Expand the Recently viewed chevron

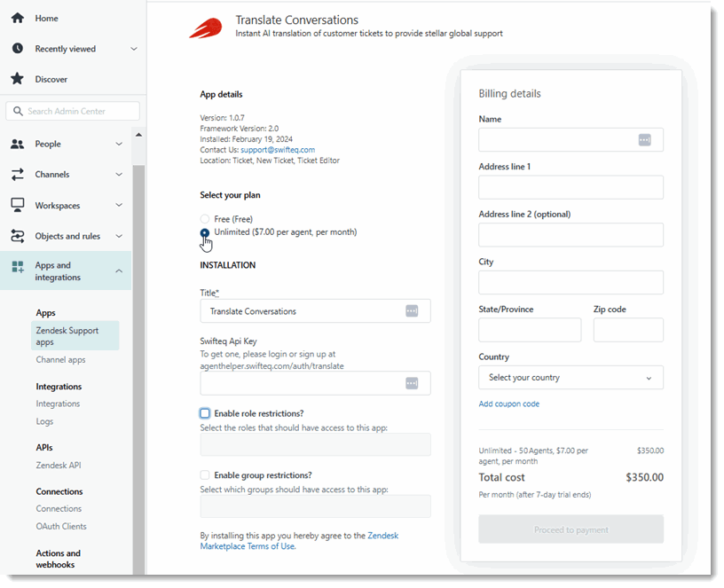134,49
